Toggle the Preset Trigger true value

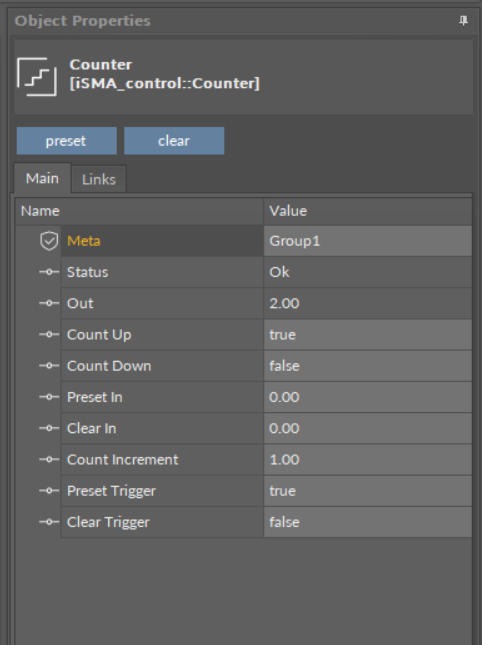[368, 491]
